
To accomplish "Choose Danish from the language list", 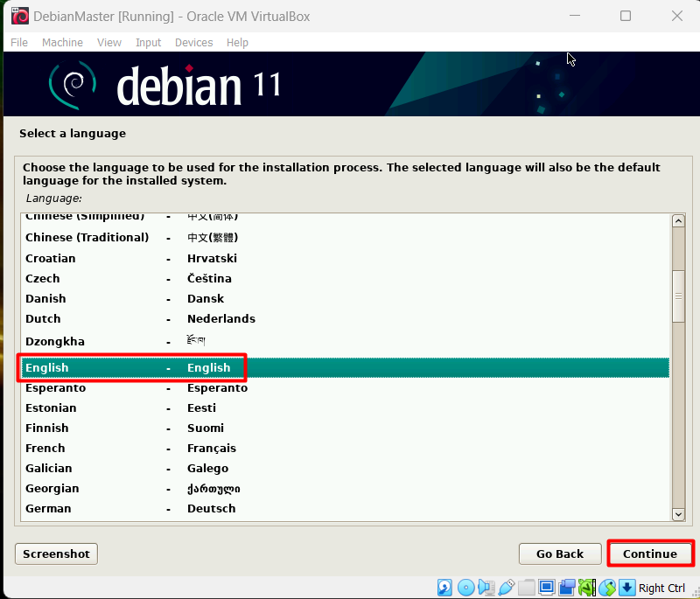I will tap(345, 298).
